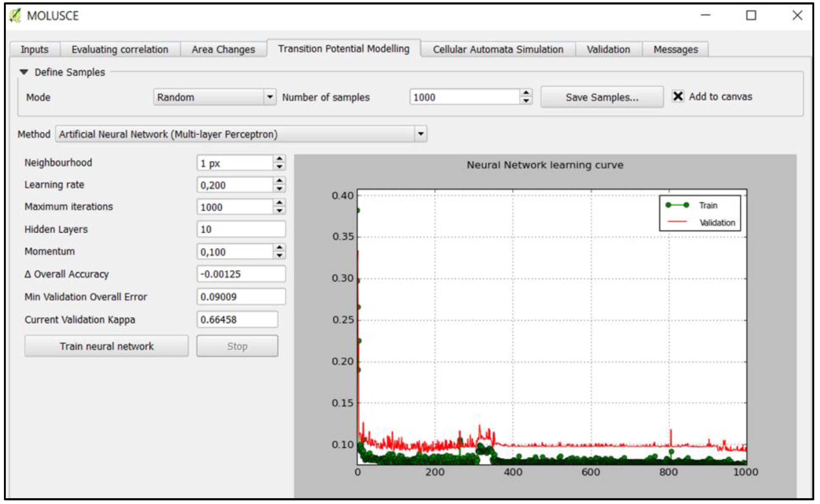Image resolution: width=820 pixels, height=504 pixels.
Task: Click the MOLUSCE app icon in title bar
Action: tap(15, 15)
